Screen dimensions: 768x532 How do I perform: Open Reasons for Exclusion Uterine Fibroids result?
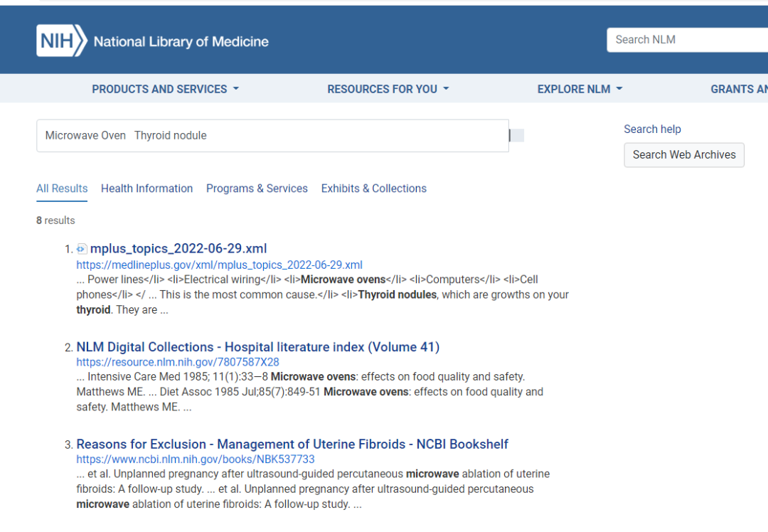292,445
